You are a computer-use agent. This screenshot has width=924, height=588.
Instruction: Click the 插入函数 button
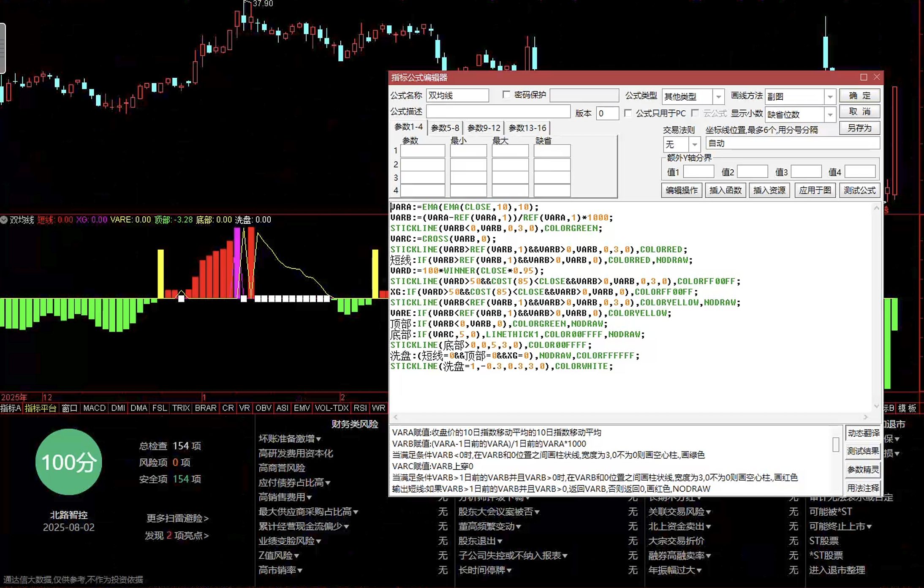(x=725, y=191)
